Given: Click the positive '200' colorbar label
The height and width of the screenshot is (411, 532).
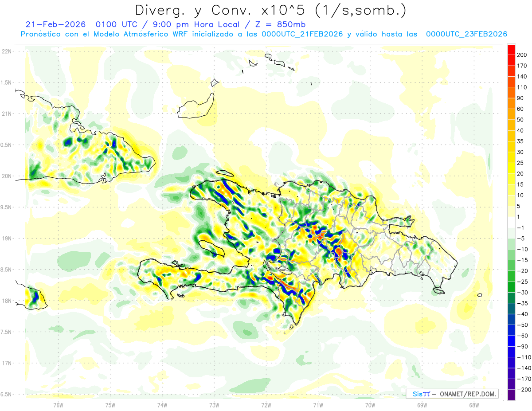Looking at the screenshot, I should tap(522, 55).
